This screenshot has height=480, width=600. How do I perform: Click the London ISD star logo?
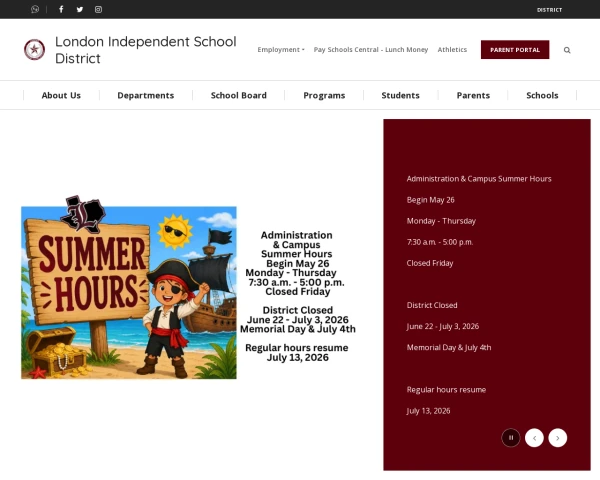(34, 49)
